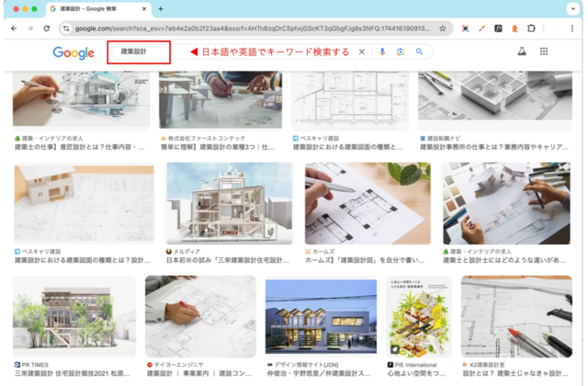Open Search Labs flask icon
The height and width of the screenshot is (386, 588).
point(522,51)
